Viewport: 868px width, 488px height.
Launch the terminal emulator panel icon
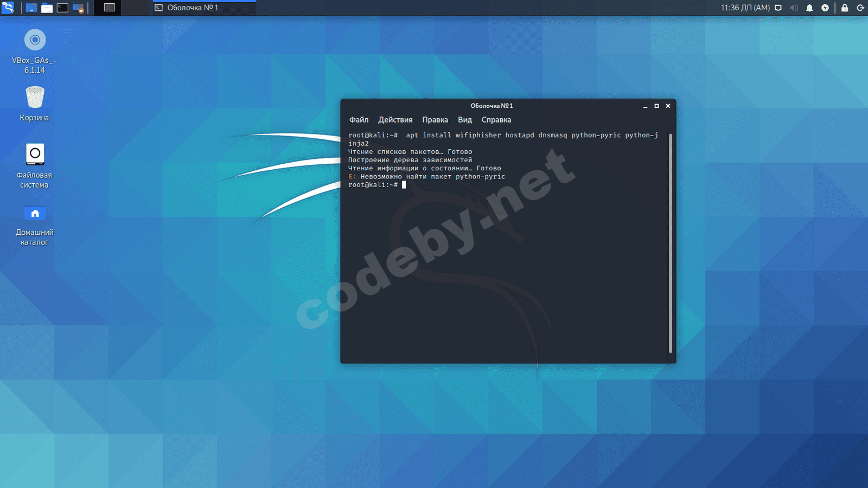(x=63, y=8)
